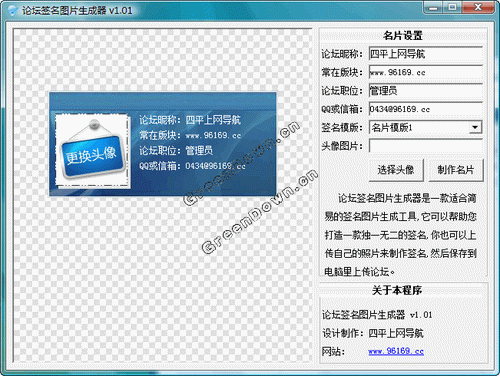The image size is (500, 376).
Task: Click the signature card preview image
Action: click(x=163, y=144)
